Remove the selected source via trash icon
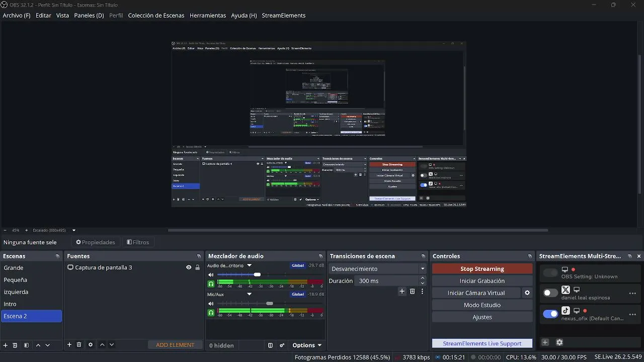The image size is (644, 362). [79, 345]
